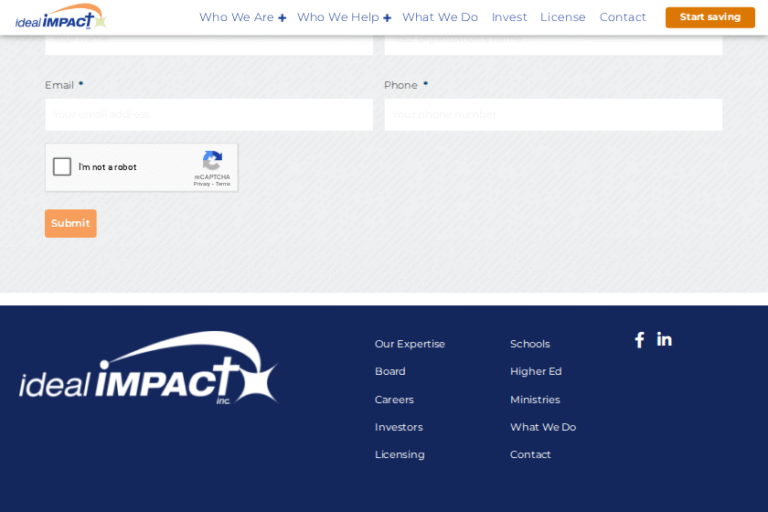The image size is (768, 512).
Task: Submit the contact form
Action: coord(70,223)
